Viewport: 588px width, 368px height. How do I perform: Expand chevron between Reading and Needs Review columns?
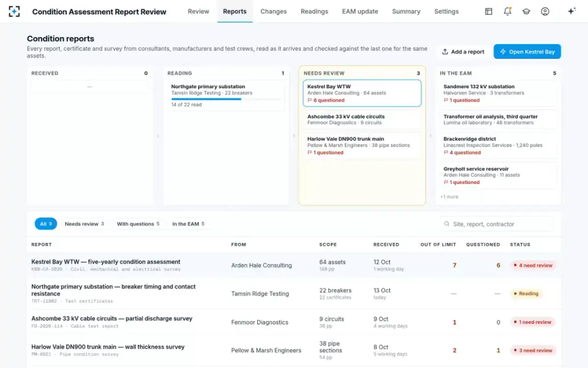(x=294, y=136)
